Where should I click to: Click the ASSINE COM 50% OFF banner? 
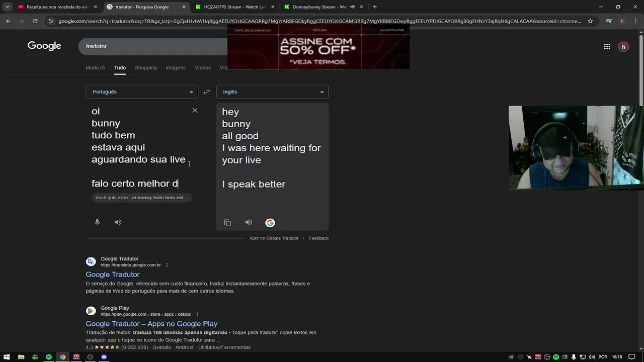(318, 47)
